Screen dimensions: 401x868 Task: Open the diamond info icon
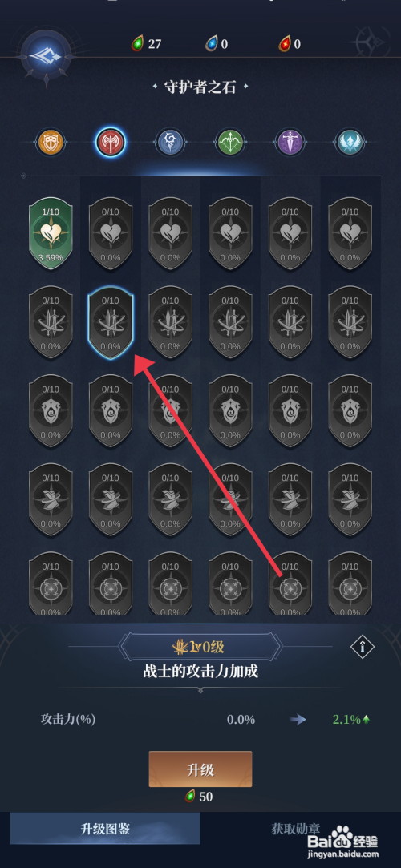pos(363,646)
